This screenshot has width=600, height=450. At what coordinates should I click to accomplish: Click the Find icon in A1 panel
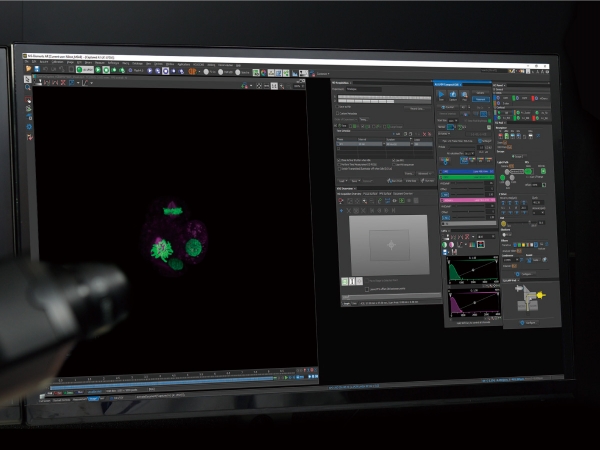[465, 96]
